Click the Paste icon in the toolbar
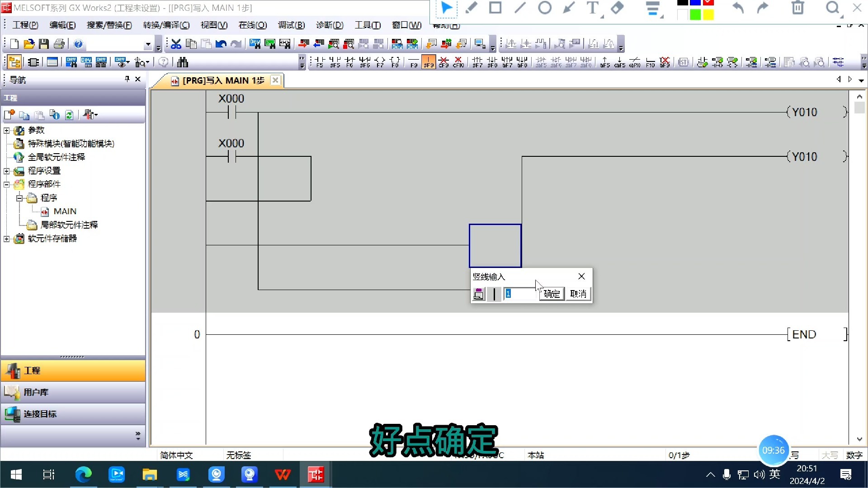 206,43
